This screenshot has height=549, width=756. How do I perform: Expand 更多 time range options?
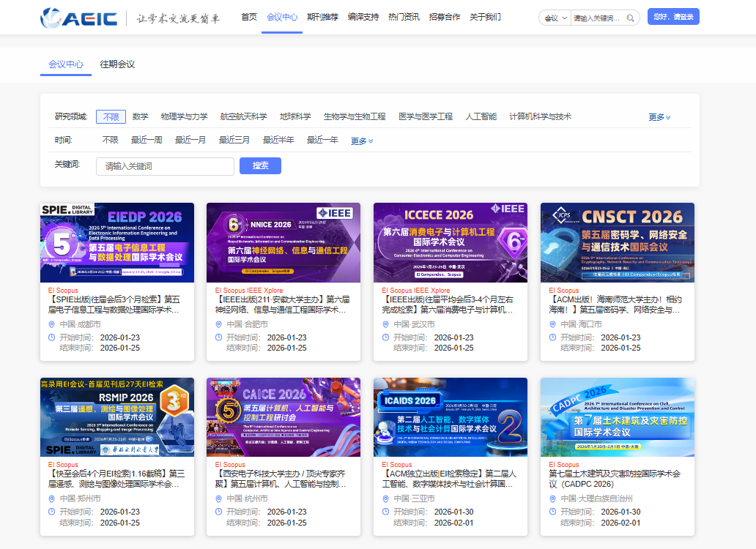pos(362,141)
